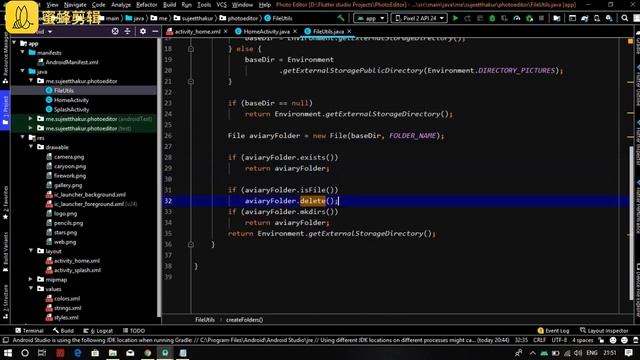Open the Logcat tool window

(98, 331)
